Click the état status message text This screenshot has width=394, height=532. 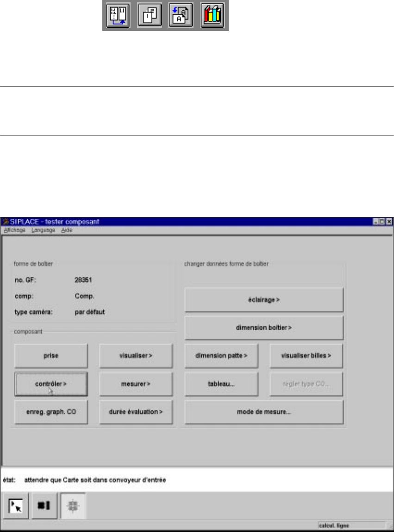(x=95, y=480)
